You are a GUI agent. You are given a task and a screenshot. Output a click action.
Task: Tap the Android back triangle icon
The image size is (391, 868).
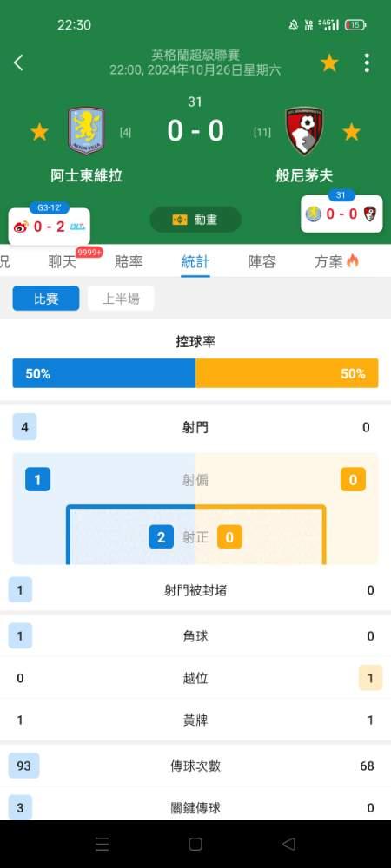288,845
